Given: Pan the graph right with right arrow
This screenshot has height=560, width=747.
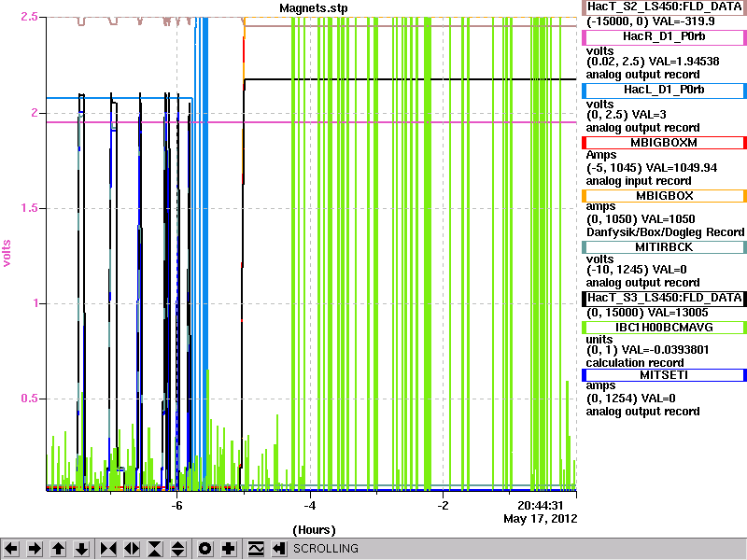Looking at the screenshot, I should 35,549.
